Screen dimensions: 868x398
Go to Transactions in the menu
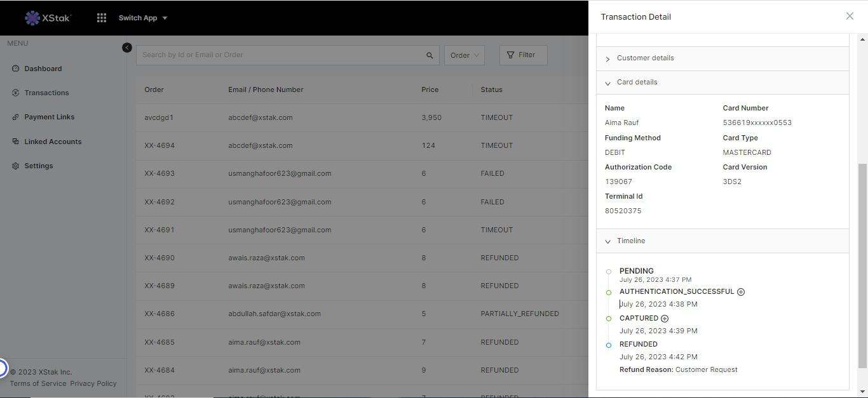pyautogui.click(x=46, y=93)
